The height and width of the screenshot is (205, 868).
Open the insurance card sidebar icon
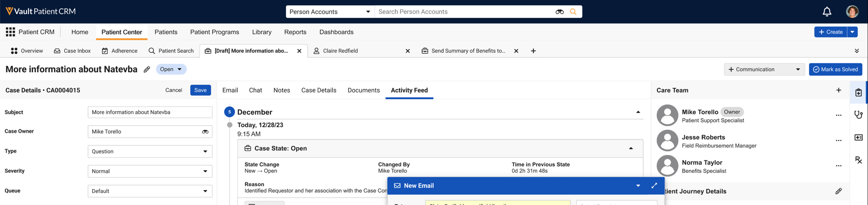858,138
